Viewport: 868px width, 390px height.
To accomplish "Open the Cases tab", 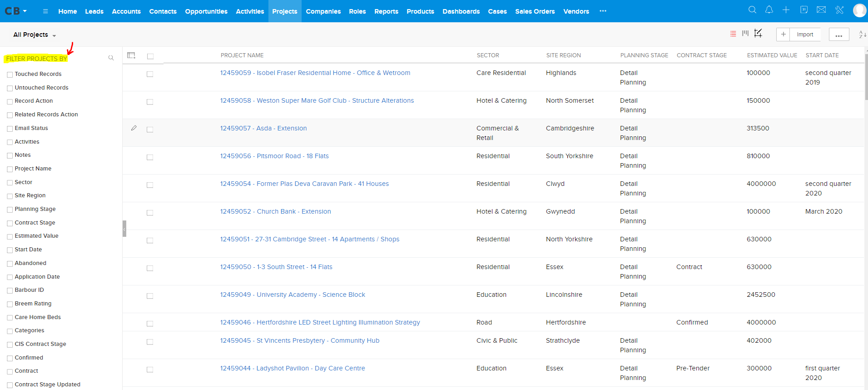I will point(497,11).
